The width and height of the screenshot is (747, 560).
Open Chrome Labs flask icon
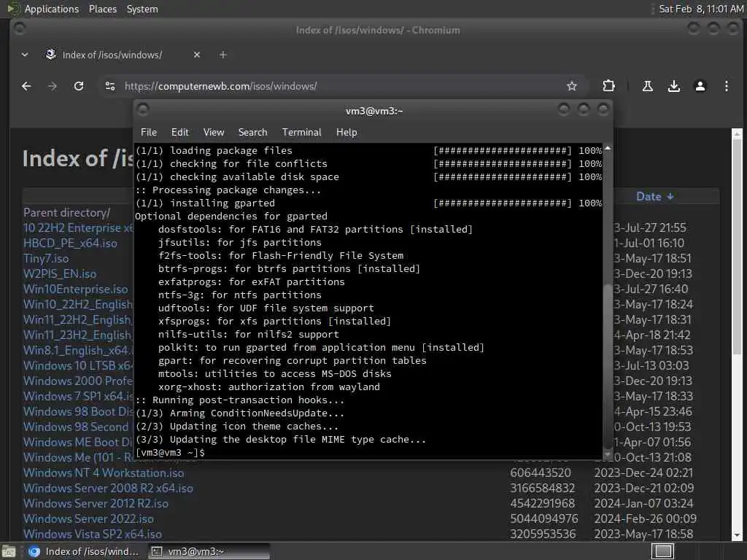(x=648, y=86)
